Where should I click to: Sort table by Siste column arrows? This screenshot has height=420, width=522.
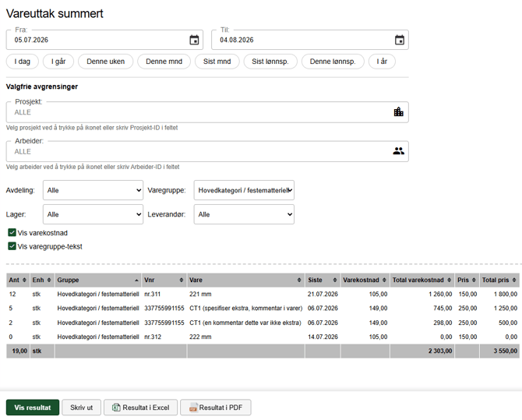point(335,280)
